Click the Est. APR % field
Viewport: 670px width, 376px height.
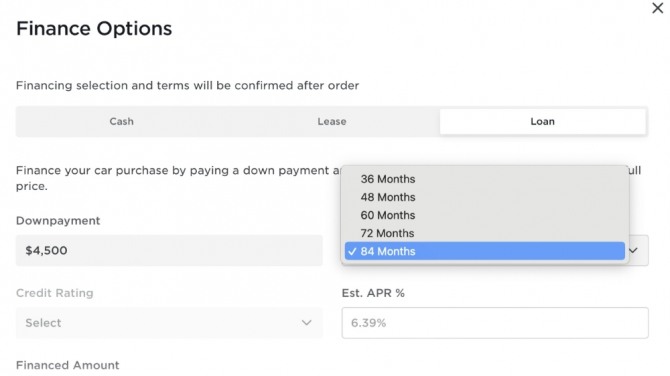pos(495,323)
